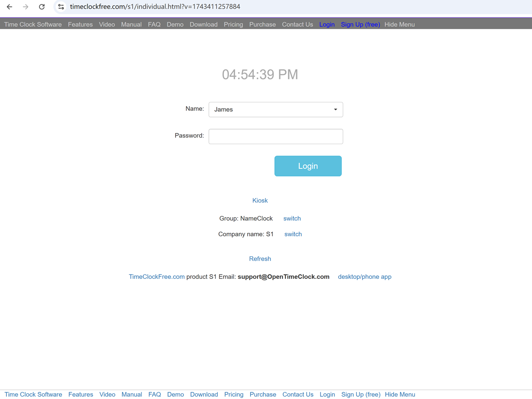Open Demo in footer menu

click(x=176, y=395)
